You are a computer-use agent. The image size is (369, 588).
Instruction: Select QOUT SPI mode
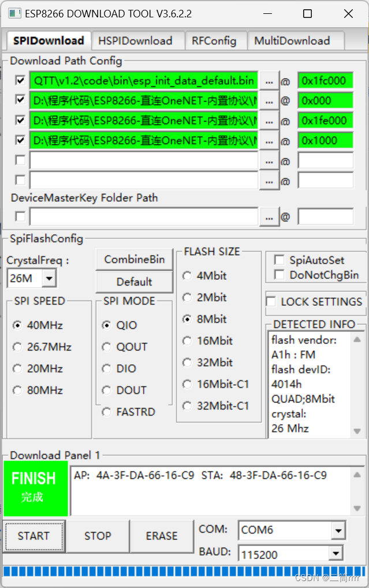[107, 347]
